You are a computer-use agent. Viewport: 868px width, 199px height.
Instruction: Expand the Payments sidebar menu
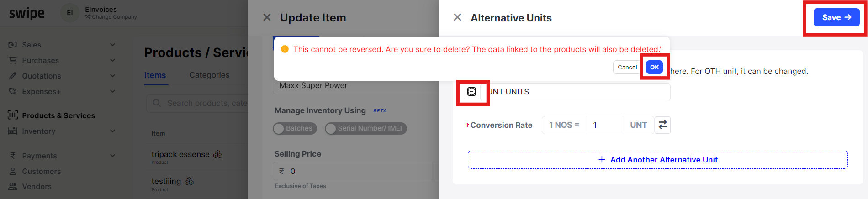(x=112, y=156)
